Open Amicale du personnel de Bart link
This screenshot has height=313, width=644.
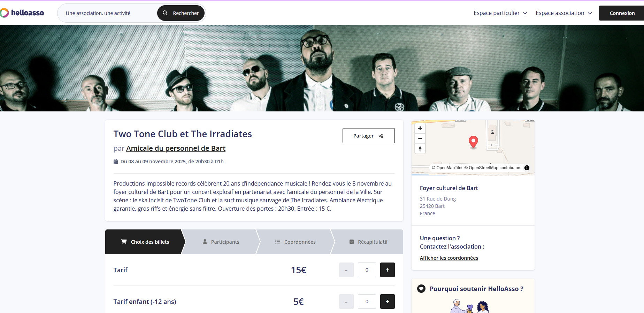pos(176,148)
